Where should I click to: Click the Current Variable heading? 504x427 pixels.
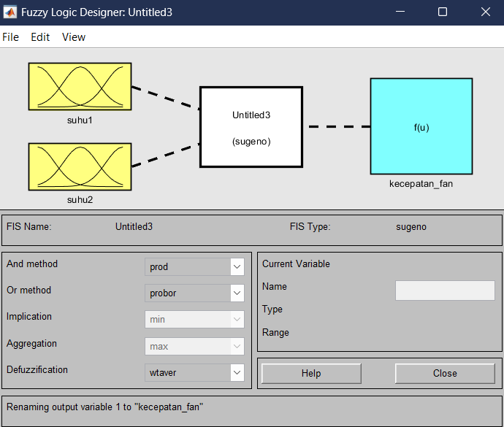(296, 263)
